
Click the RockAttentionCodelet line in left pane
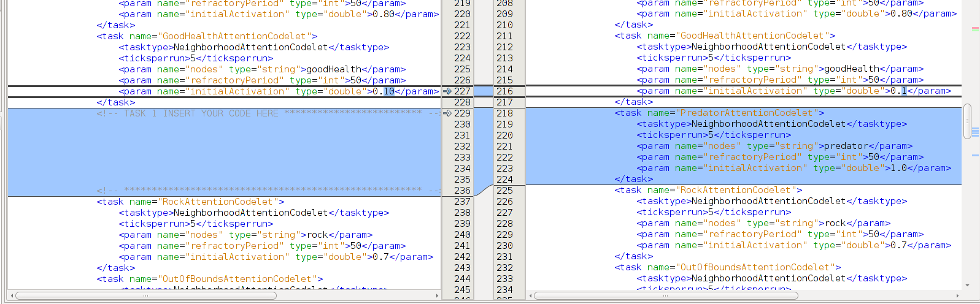(x=190, y=202)
